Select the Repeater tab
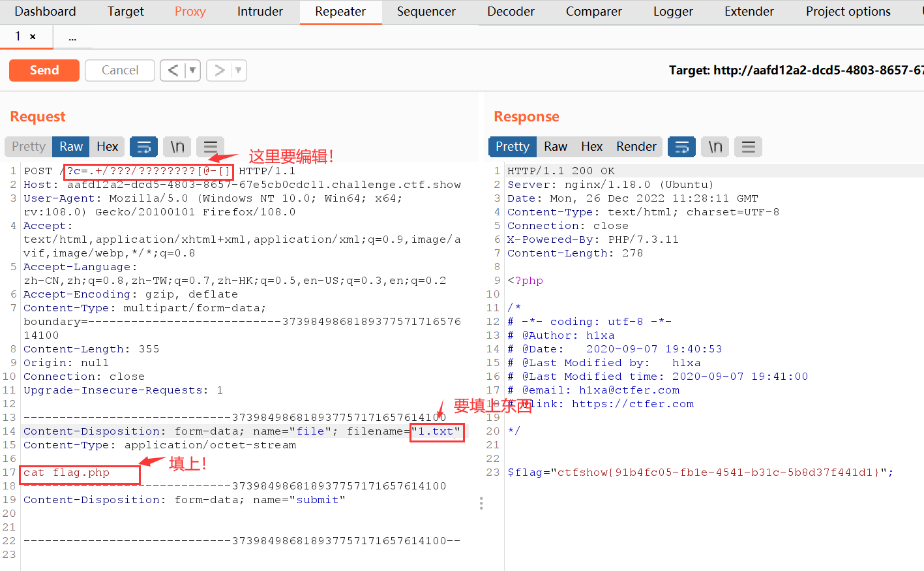This screenshot has width=924, height=571. click(x=340, y=12)
